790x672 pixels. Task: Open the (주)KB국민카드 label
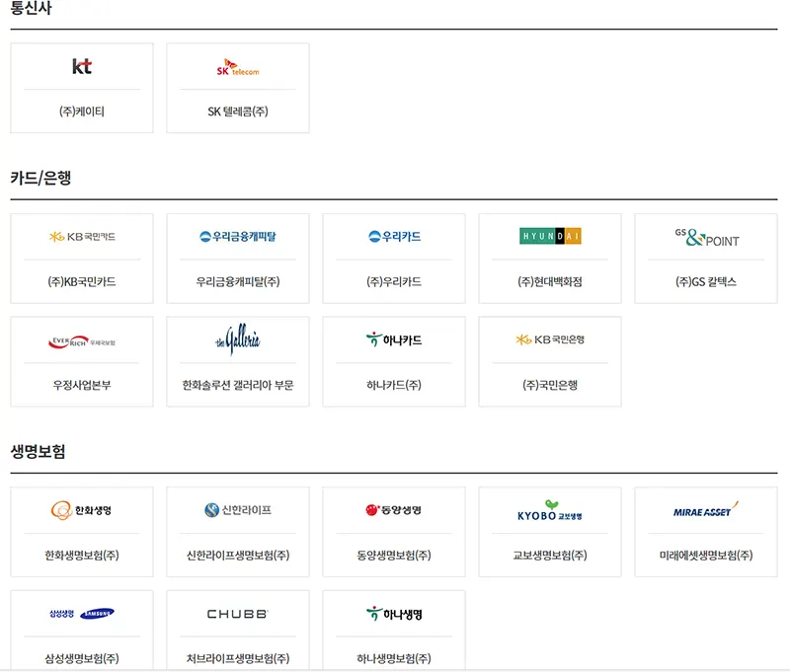point(82,281)
